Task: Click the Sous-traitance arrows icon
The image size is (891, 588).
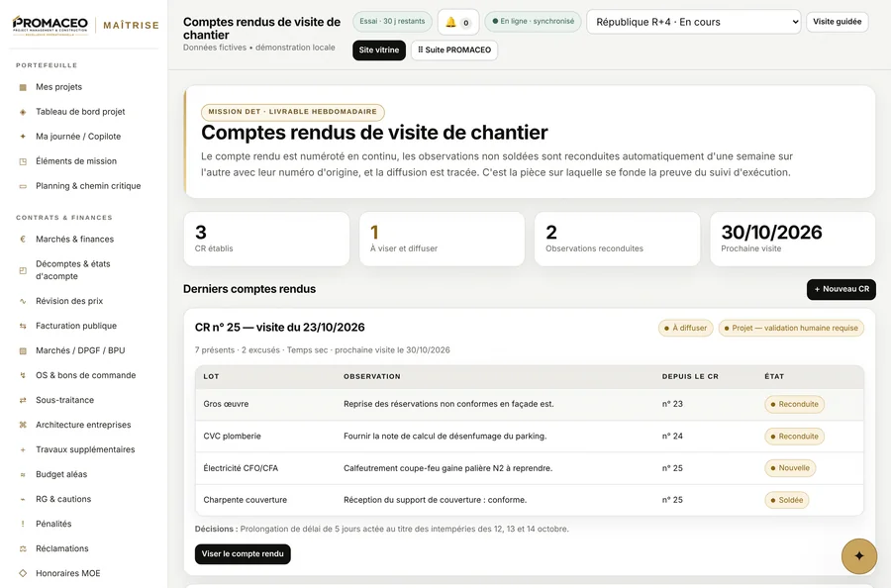Action: click(x=23, y=400)
